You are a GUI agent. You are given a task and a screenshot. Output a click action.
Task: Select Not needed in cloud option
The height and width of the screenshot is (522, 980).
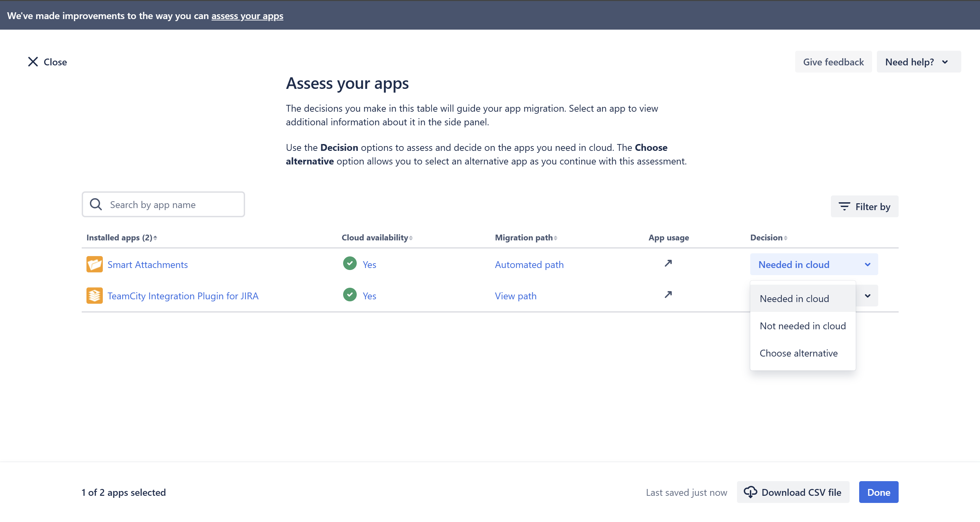pyautogui.click(x=802, y=326)
